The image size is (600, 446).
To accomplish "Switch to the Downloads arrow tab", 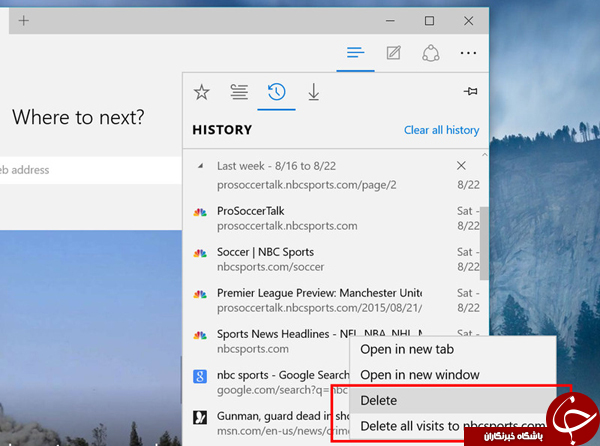I will pyautogui.click(x=314, y=92).
